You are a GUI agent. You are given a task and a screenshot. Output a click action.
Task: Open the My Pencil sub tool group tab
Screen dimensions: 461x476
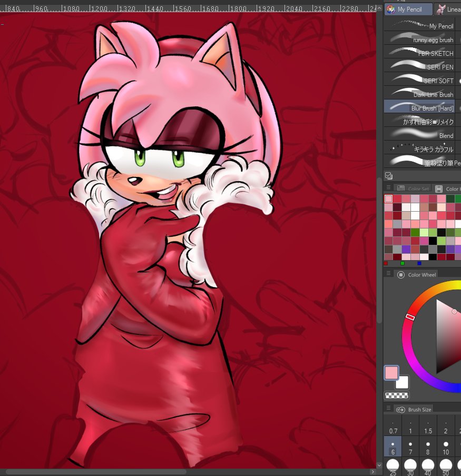coord(408,9)
